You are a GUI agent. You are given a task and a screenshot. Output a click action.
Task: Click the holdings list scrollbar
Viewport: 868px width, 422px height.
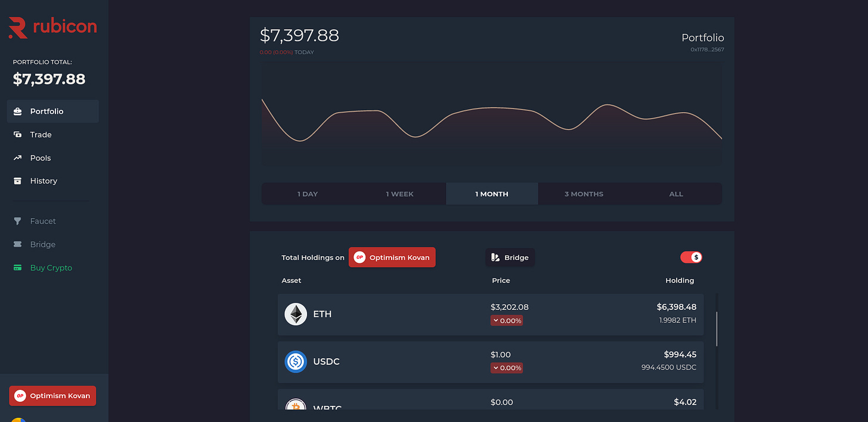pyautogui.click(x=717, y=328)
